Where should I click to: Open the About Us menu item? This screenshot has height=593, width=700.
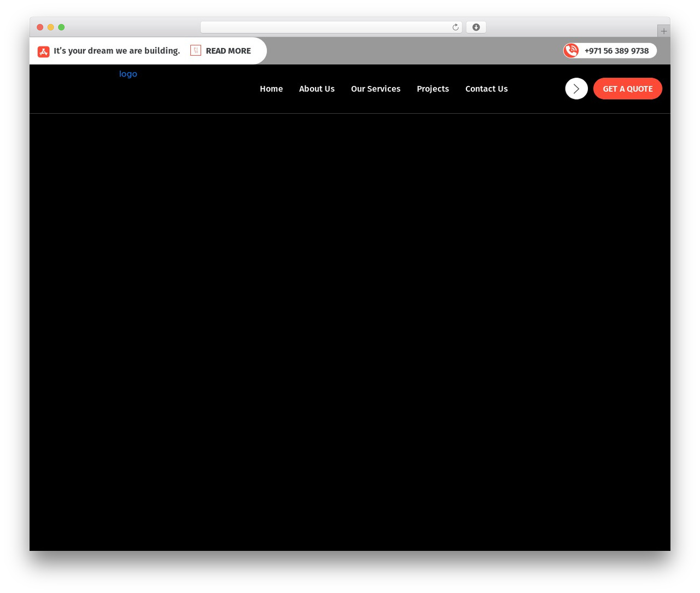point(317,89)
